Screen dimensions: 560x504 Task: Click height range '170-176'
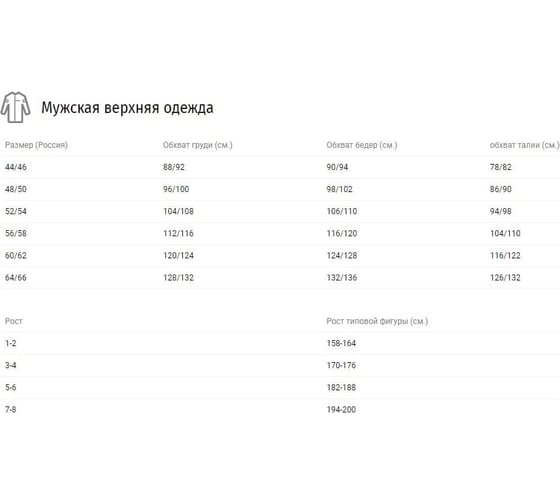pyautogui.click(x=341, y=365)
